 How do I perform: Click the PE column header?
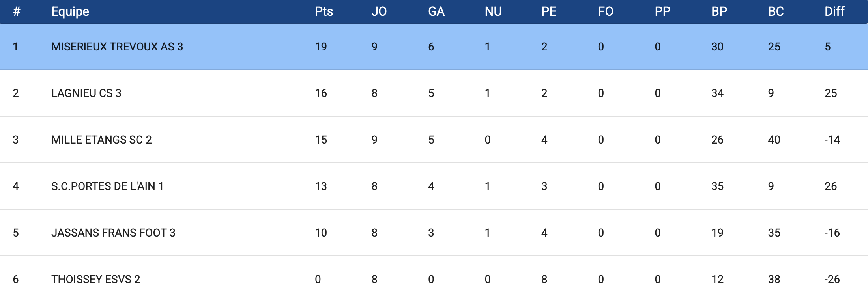(549, 11)
